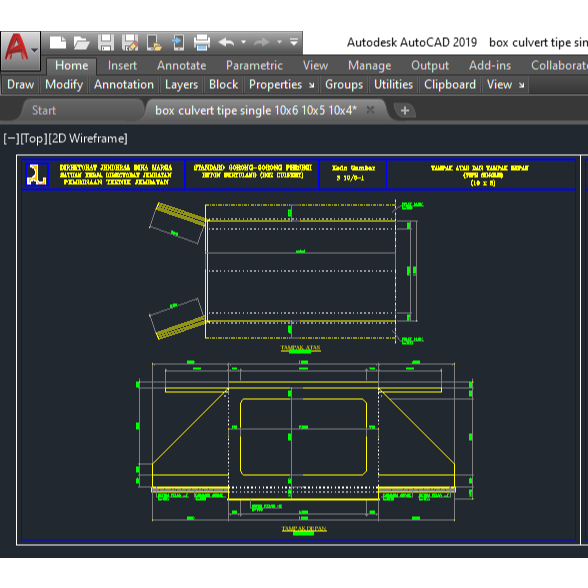This screenshot has width=588, height=588.
Task: Open the AutoCAD application menu logo
Action: [16, 48]
